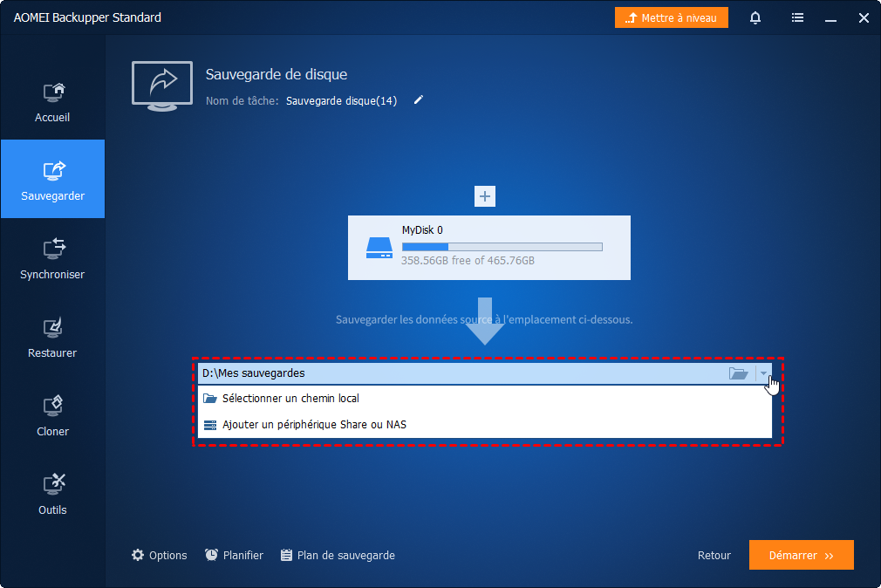Open backup Options
881x588 pixels.
(159, 556)
